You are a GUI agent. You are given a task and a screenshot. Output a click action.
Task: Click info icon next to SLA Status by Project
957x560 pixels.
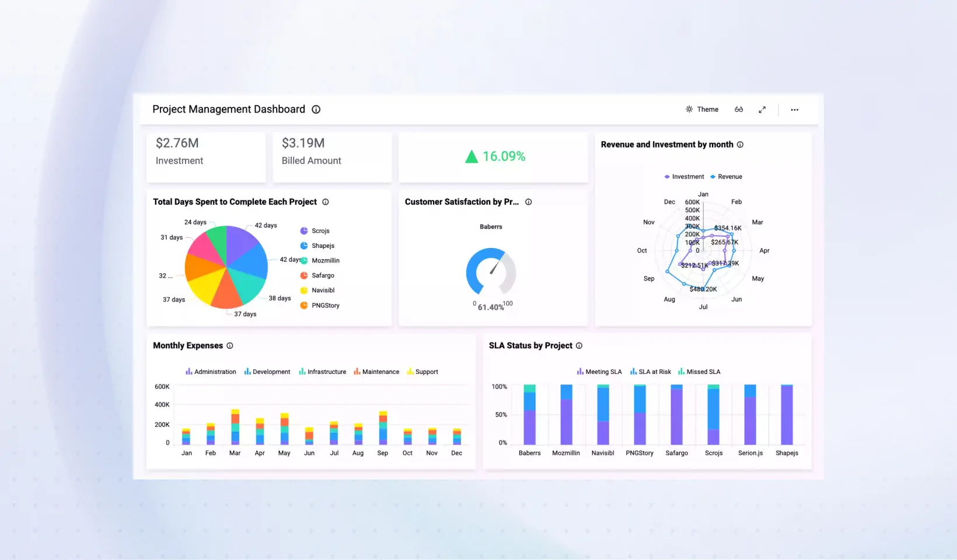pyautogui.click(x=579, y=346)
